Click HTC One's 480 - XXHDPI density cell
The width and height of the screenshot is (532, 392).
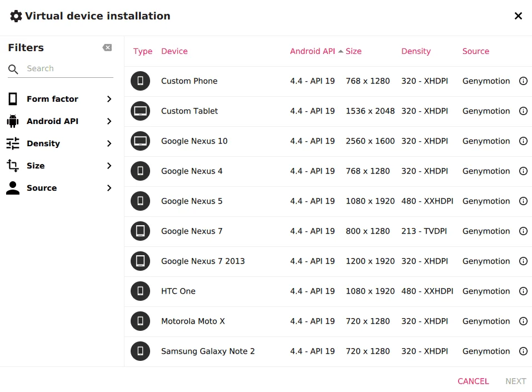tap(427, 291)
